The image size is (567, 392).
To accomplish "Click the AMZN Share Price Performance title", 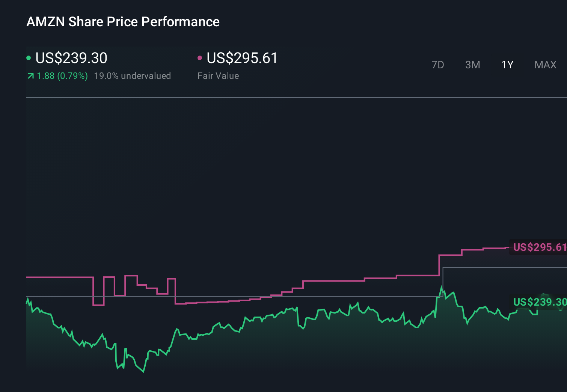I will (x=123, y=21).
